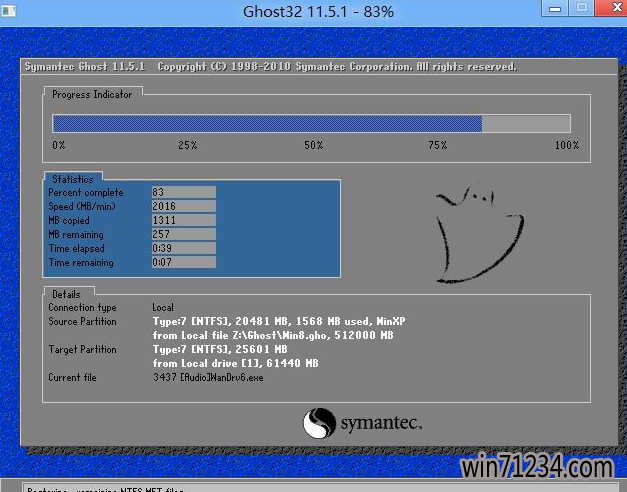Click the 'Source Partition' label
Image resolution: width=627 pixels, height=492 pixels.
[x=82, y=321]
